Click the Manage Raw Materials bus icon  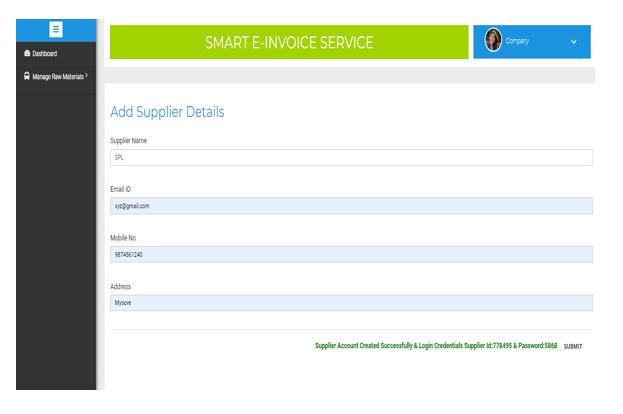(x=27, y=76)
